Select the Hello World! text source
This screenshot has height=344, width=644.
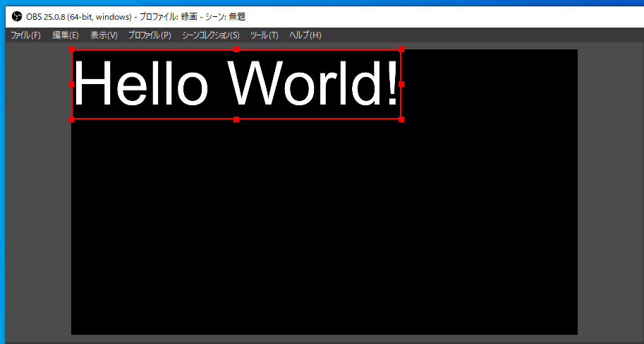[236, 84]
